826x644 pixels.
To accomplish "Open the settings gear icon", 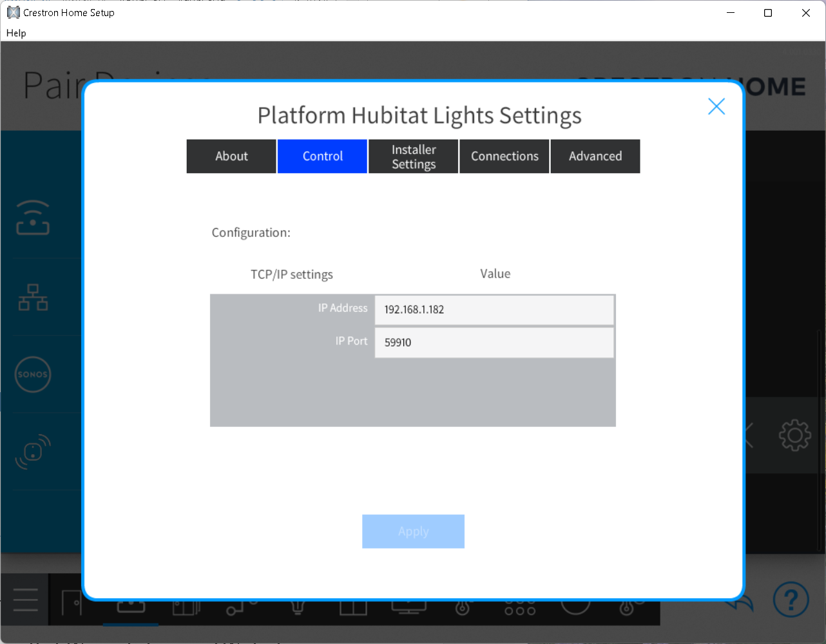I will pos(794,436).
